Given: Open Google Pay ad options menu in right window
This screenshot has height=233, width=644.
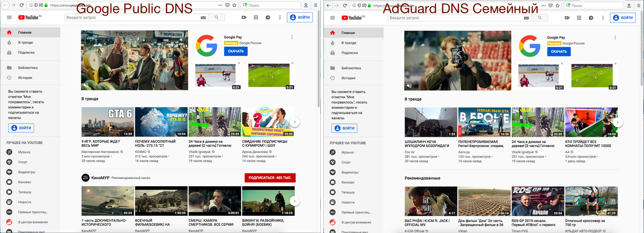Looking at the screenshot, I should tap(615, 37).
